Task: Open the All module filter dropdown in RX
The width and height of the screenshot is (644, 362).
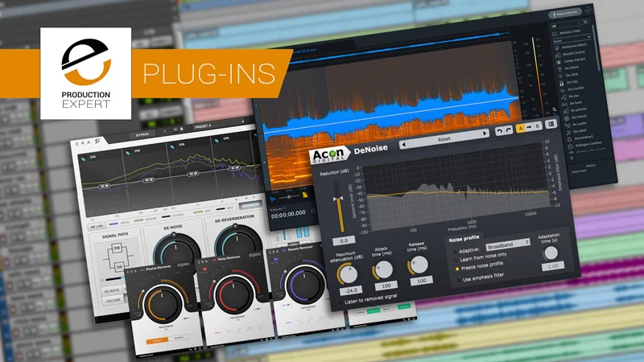Action: pyautogui.click(x=567, y=26)
